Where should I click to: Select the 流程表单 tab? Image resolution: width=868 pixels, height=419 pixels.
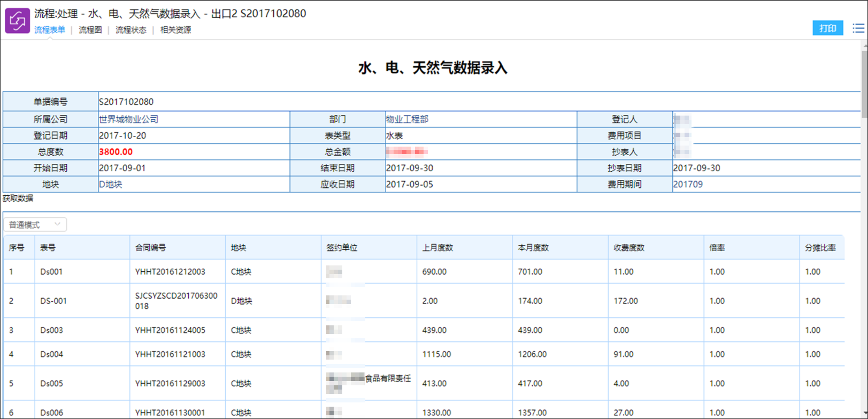click(50, 30)
